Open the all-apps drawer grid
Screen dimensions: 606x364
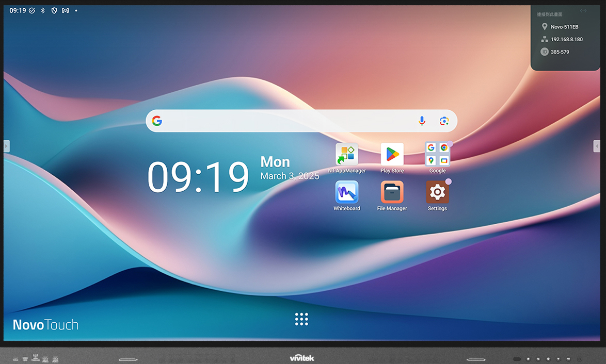(x=301, y=319)
